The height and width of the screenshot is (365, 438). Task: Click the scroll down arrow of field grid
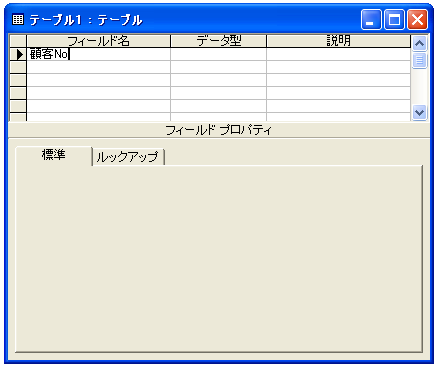419,113
